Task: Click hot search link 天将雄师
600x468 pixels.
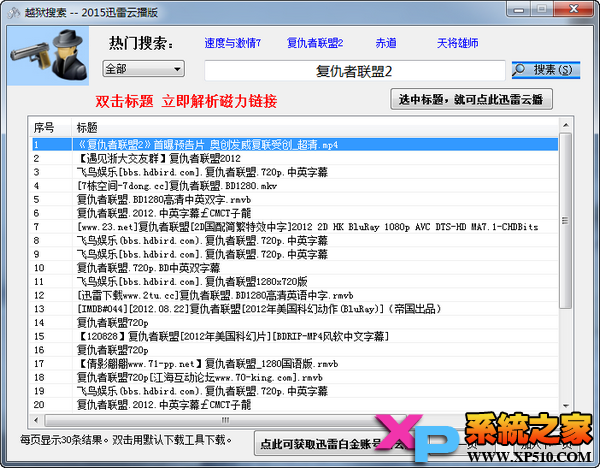Action: [458, 43]
